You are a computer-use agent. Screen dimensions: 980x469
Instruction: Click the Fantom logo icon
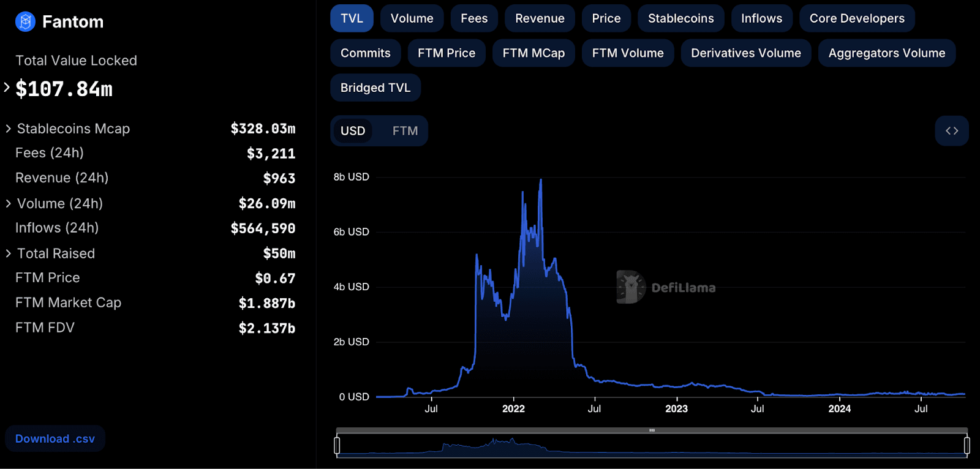click(25, 22)
